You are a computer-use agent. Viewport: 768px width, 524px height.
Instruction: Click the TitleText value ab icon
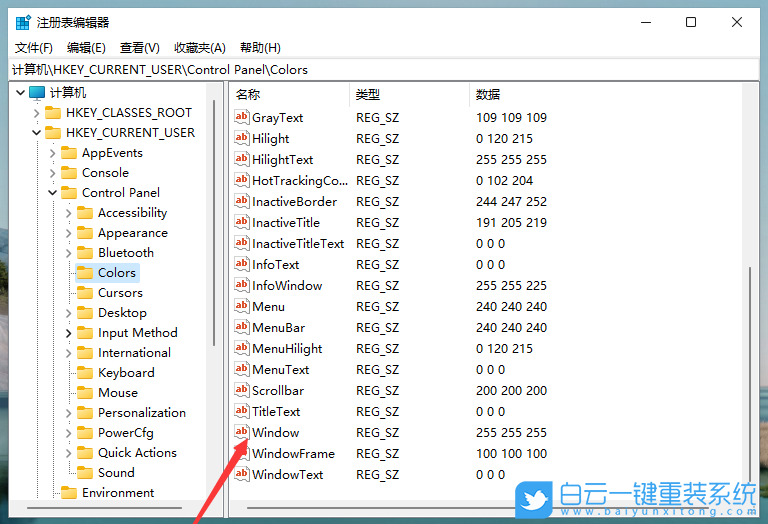tap(241, 411)
